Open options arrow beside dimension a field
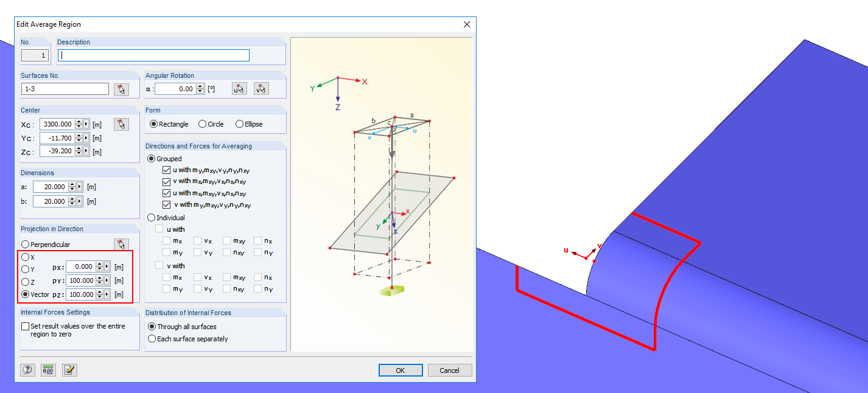Image resolution: width=868 pixels, height=393 pixels. 79,187
